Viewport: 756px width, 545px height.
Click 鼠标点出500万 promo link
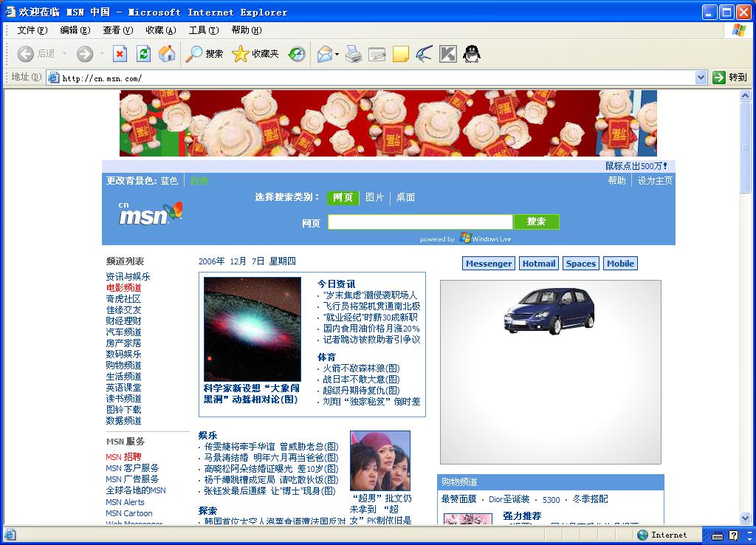click(636, 166)
